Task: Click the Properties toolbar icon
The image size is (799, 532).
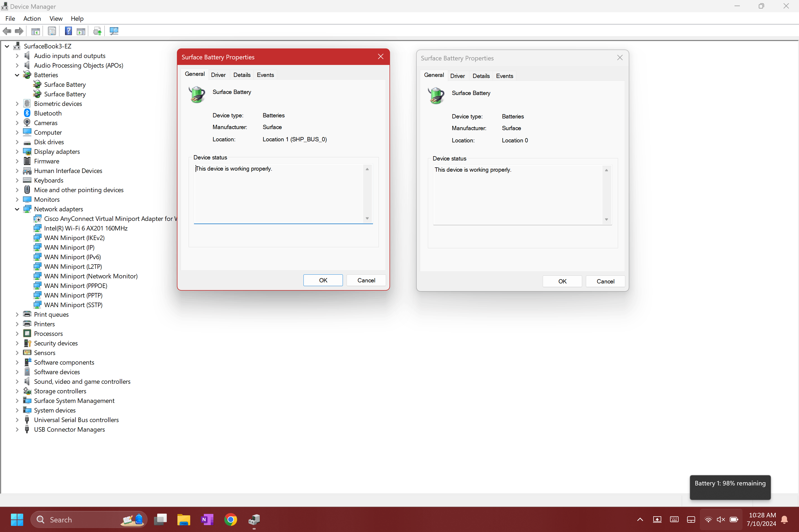Action: point(52,31)
